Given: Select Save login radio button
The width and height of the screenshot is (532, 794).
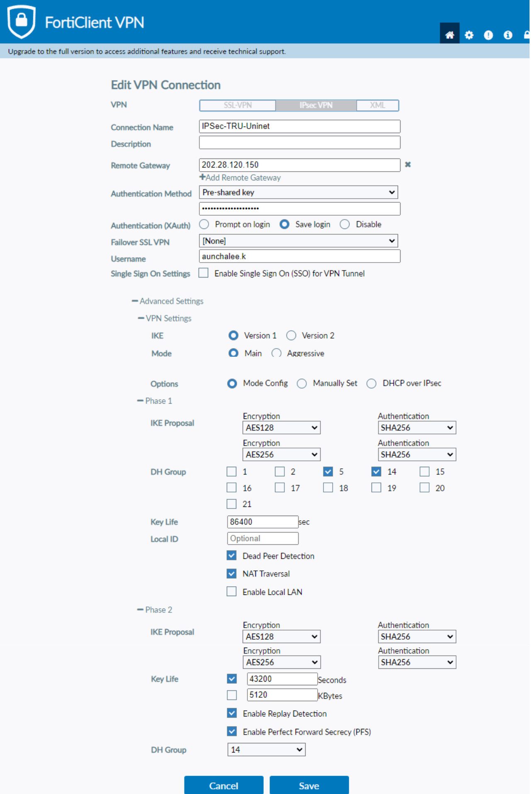Looking at the screenshot, I should point(284,224).
